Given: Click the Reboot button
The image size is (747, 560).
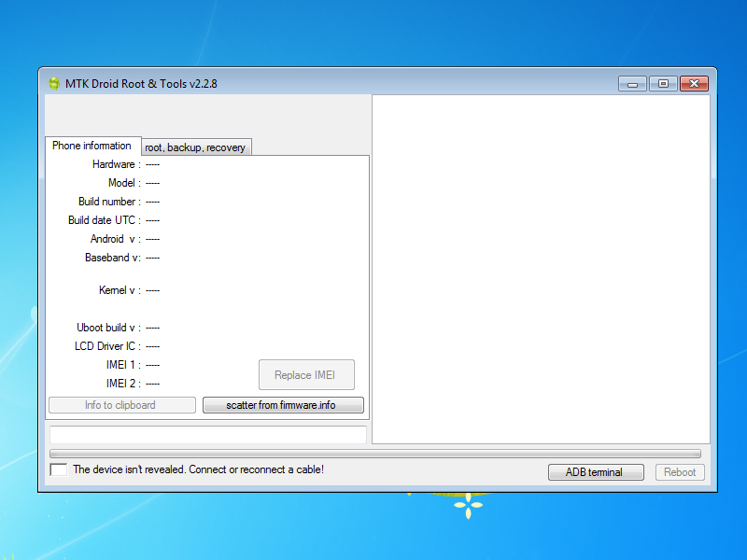Looking at the screenshot, I should coord(680,472).
